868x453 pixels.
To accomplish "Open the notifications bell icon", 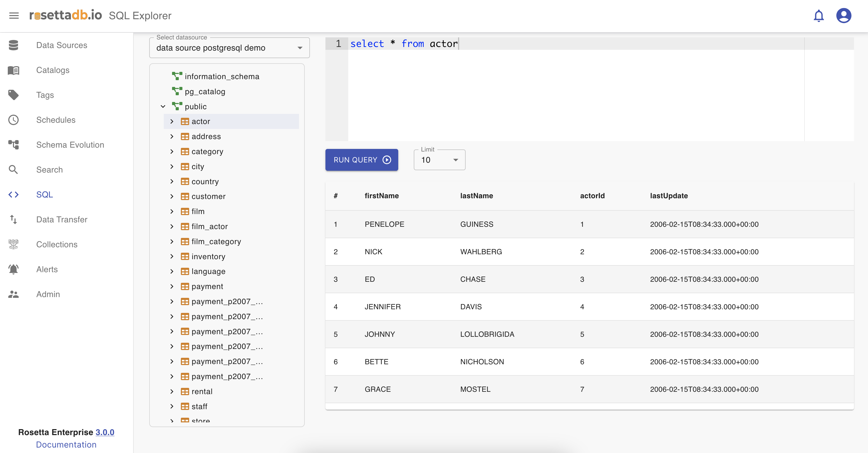I will coord(819,16).
